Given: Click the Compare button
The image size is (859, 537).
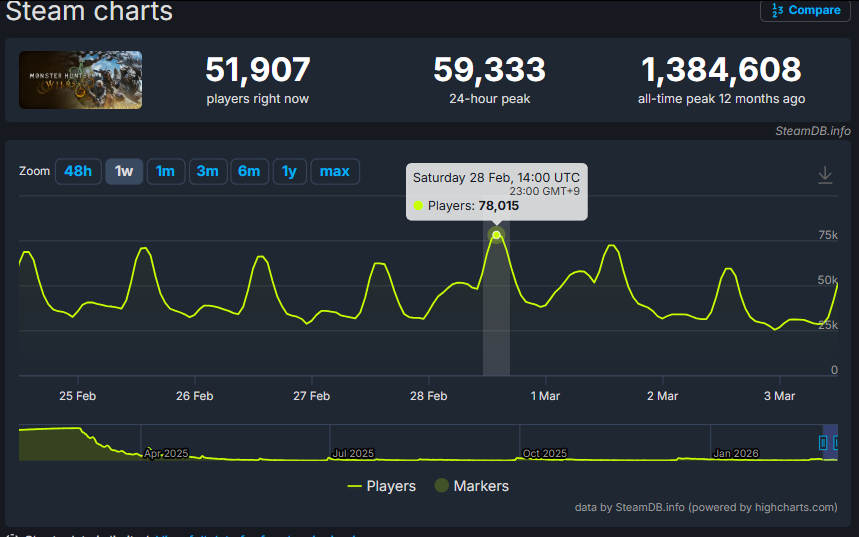Looking at the screenshot, I should click(x=805, y=10).
